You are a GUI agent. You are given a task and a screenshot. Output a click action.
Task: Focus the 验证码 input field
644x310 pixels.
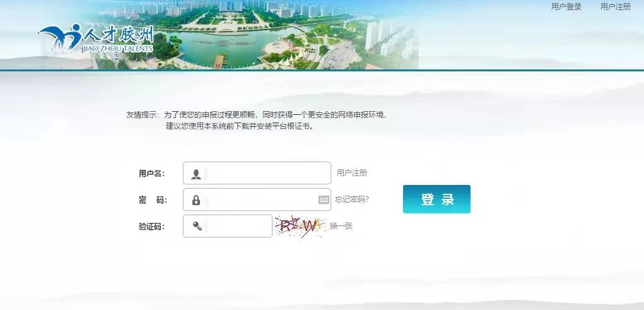point(228,226)
